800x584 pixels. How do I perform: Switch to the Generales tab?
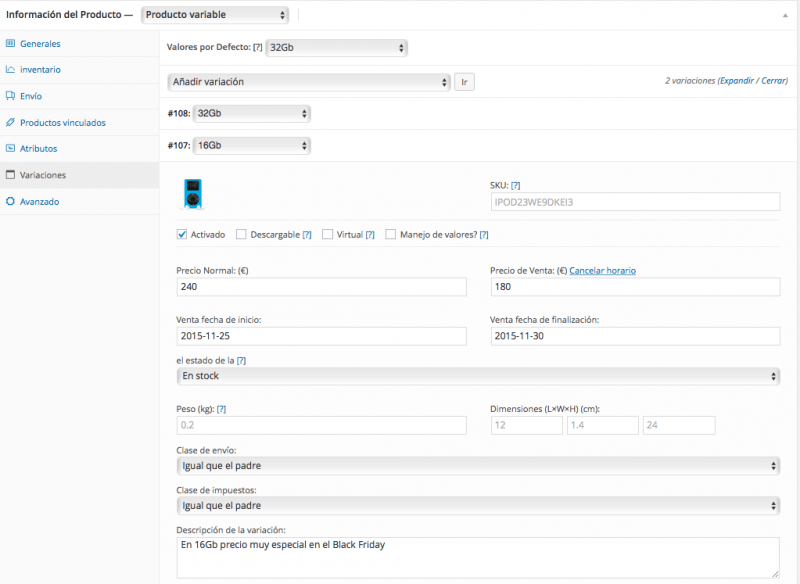tap(80, 43)
